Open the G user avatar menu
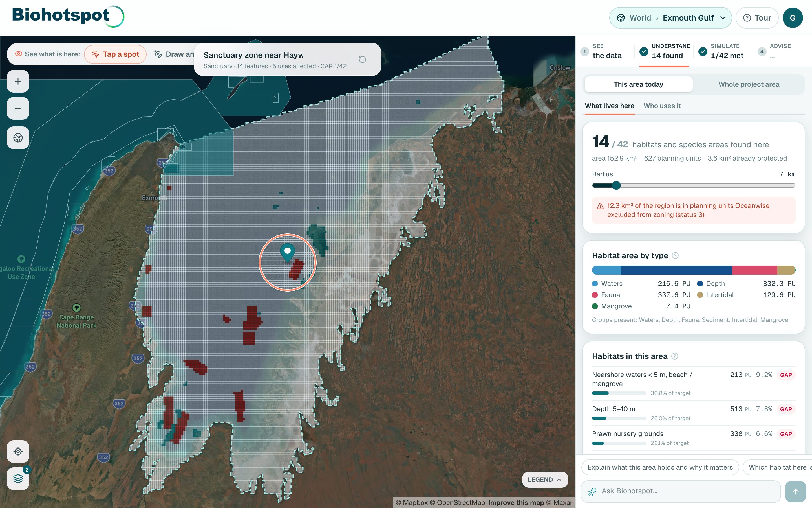 tap(793, 18)
